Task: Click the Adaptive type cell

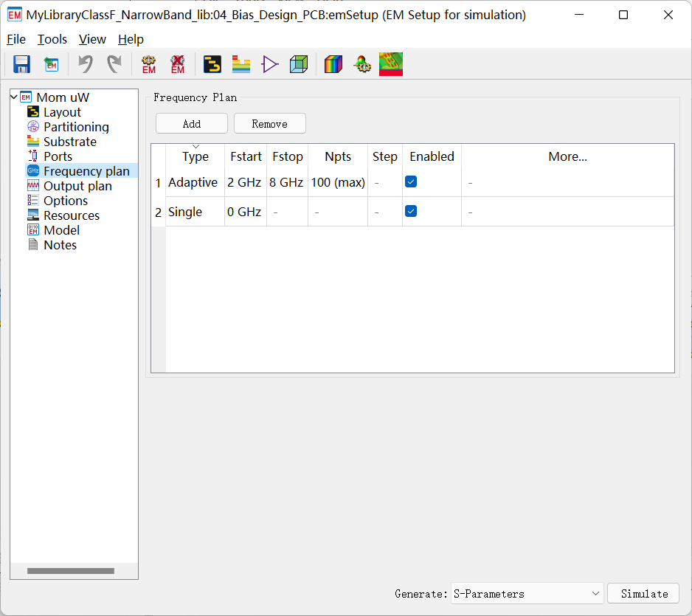Action: tap(195, 182)
